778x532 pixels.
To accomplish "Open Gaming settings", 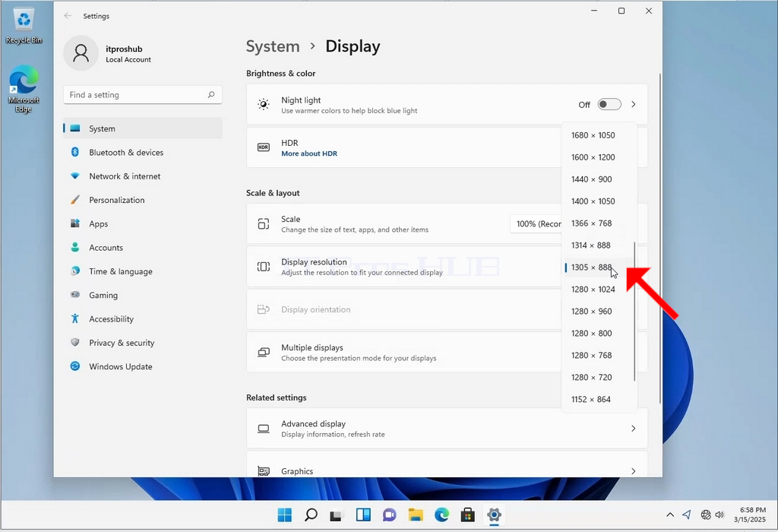I will [x=143, y=296].
